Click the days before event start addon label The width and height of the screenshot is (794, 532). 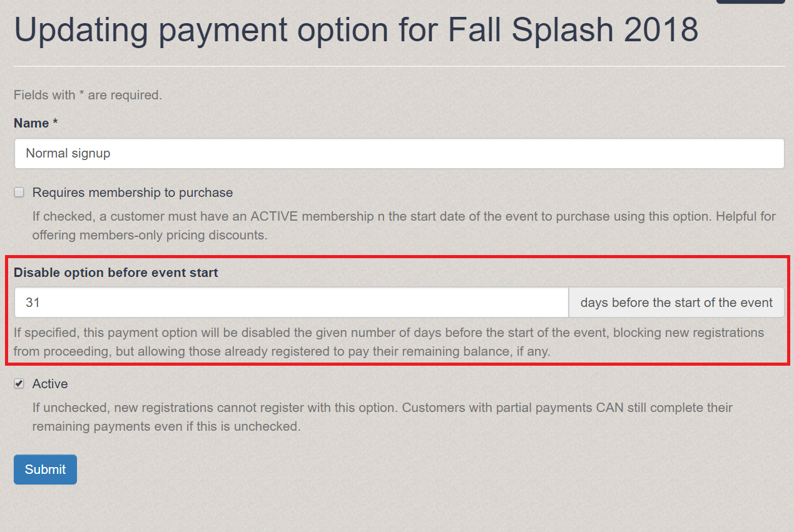676,302
